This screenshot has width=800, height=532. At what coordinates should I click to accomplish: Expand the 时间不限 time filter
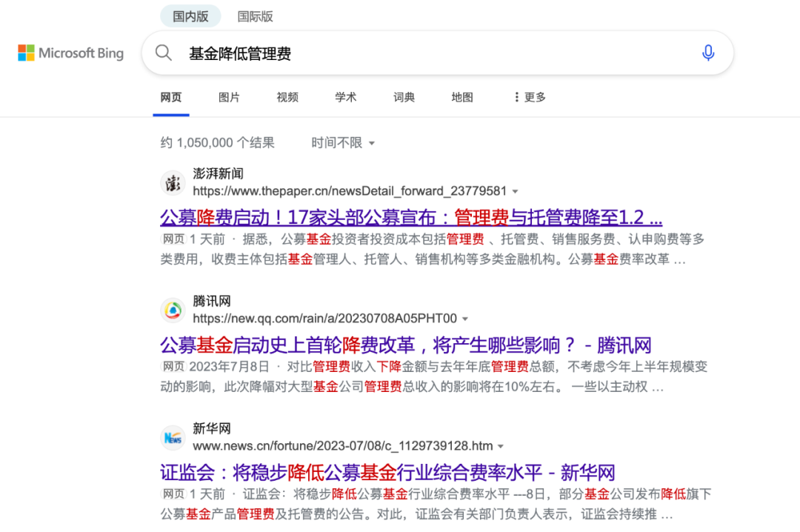pyautogui.click(x=343, y=142)
